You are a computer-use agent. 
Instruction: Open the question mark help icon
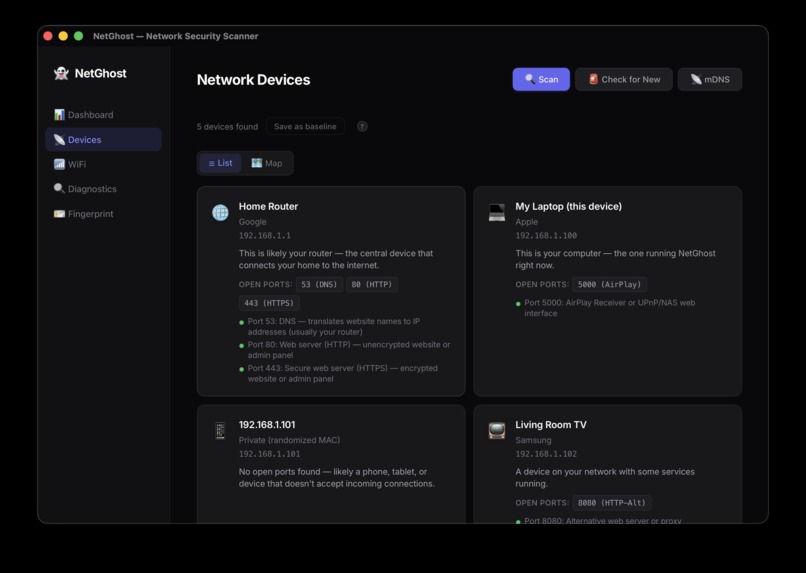click(x=362, y=126)
